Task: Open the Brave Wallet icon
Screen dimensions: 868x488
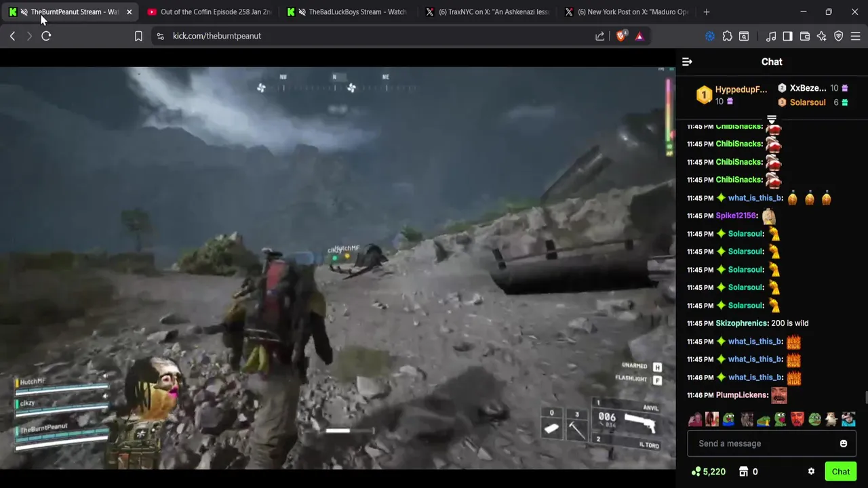Action: coord(805,36)
